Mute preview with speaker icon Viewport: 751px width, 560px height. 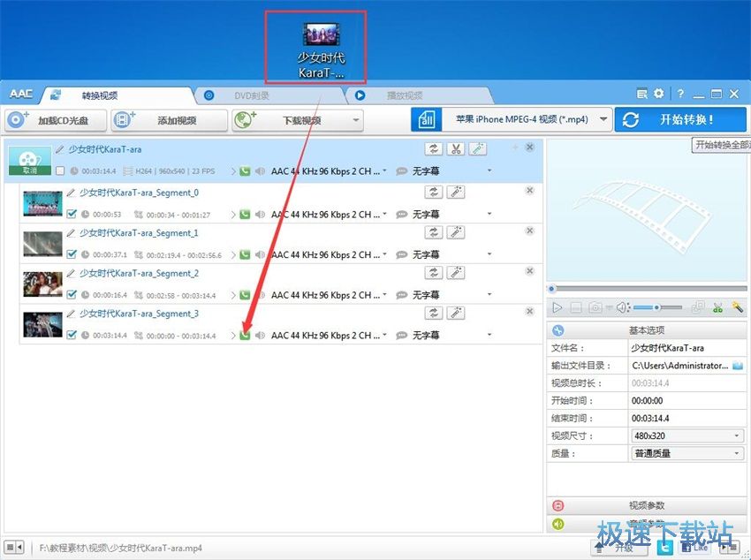(x=622, y=307)
